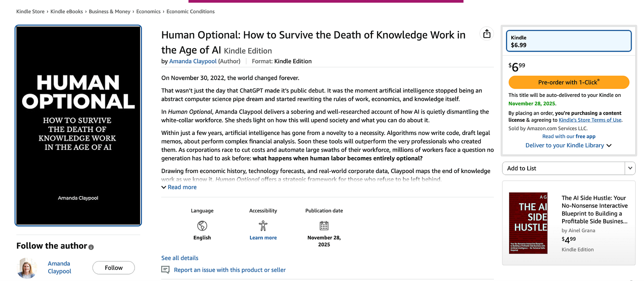This screenshot has height=281, width=644.
Task: Click the Follow button for the author
Action: tap(113, 267)
